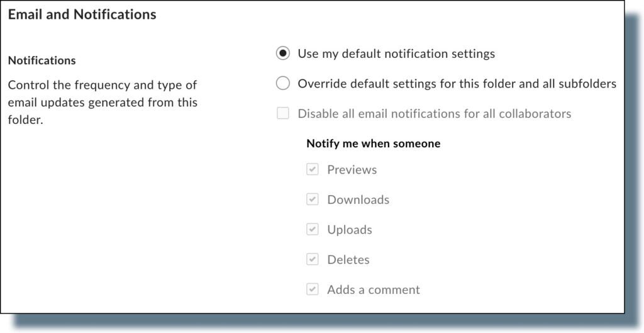This screenshot has height=333, width=644.
Task: Toggle the 'Adds a comment' checkbox
Action: click(313, 290)
